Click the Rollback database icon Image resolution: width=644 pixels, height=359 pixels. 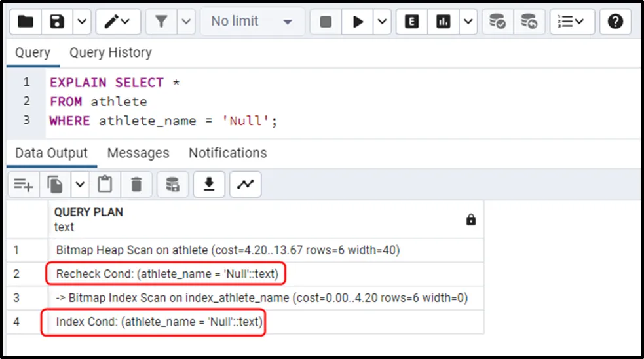pyautogui.click(x=529, y=22)
